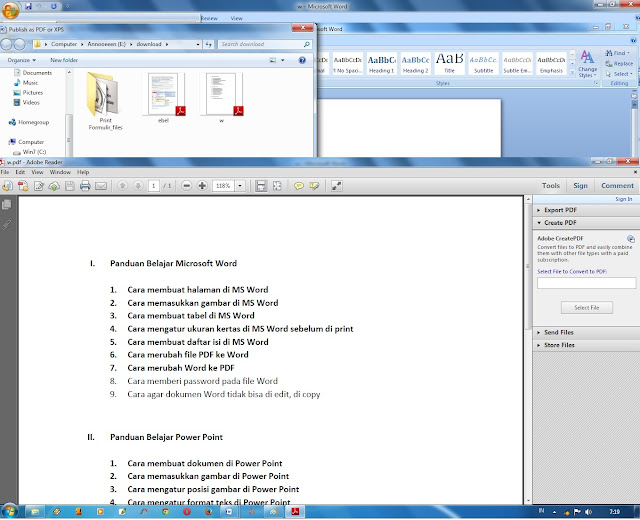
Task: Click Find in Word's Editing group
Action: point(618,53)
